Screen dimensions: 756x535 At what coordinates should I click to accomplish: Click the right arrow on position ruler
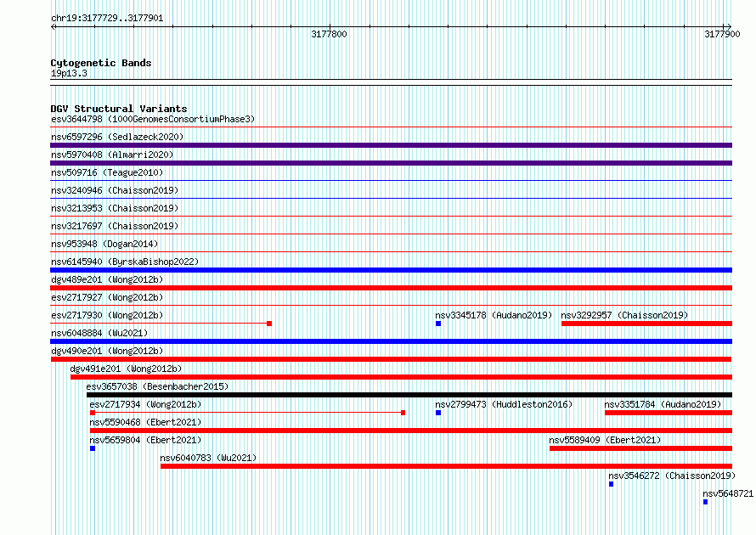[728, 26]
